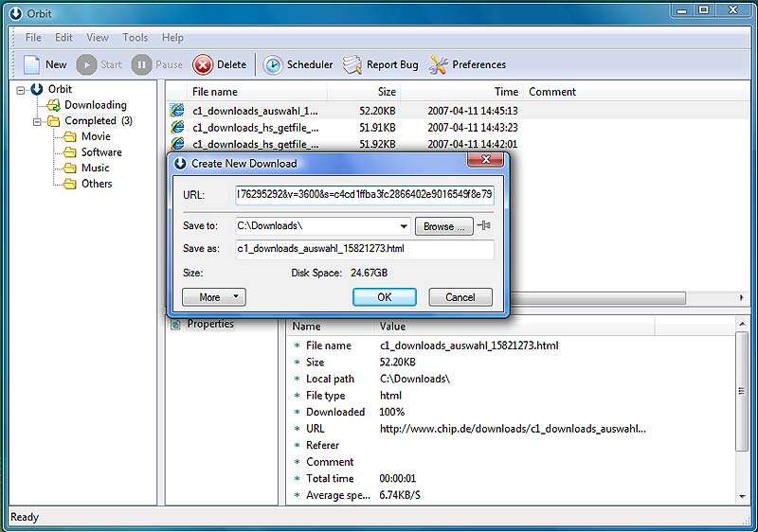Click the URL input field
This screenshot has width=758, height=532.
pos(365,195)
